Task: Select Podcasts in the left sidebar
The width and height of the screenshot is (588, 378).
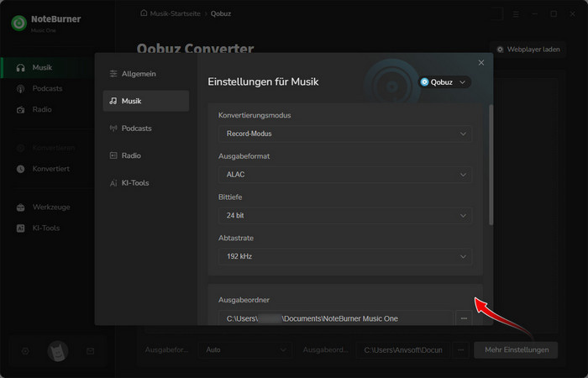Action: coord(47,88)
